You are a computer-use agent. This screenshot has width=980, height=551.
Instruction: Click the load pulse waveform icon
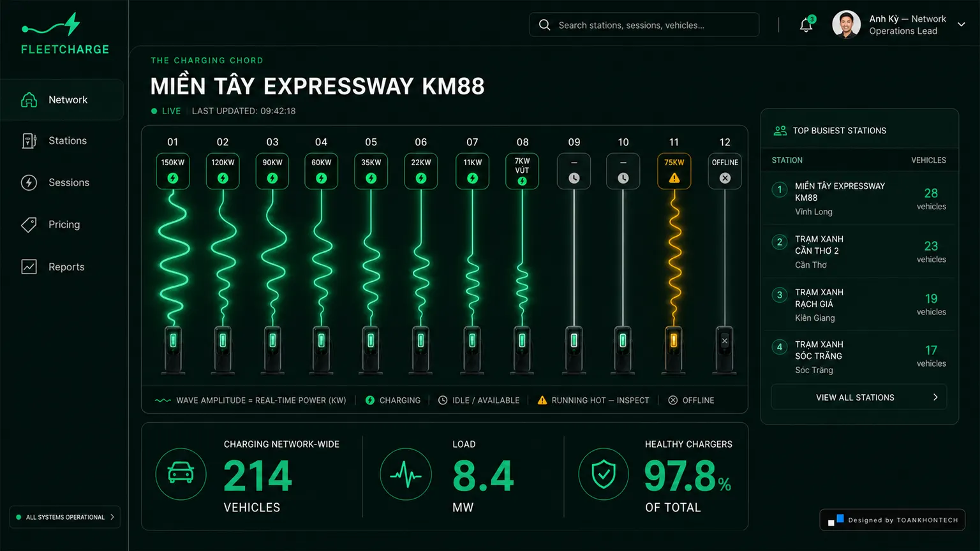(406, 474)
